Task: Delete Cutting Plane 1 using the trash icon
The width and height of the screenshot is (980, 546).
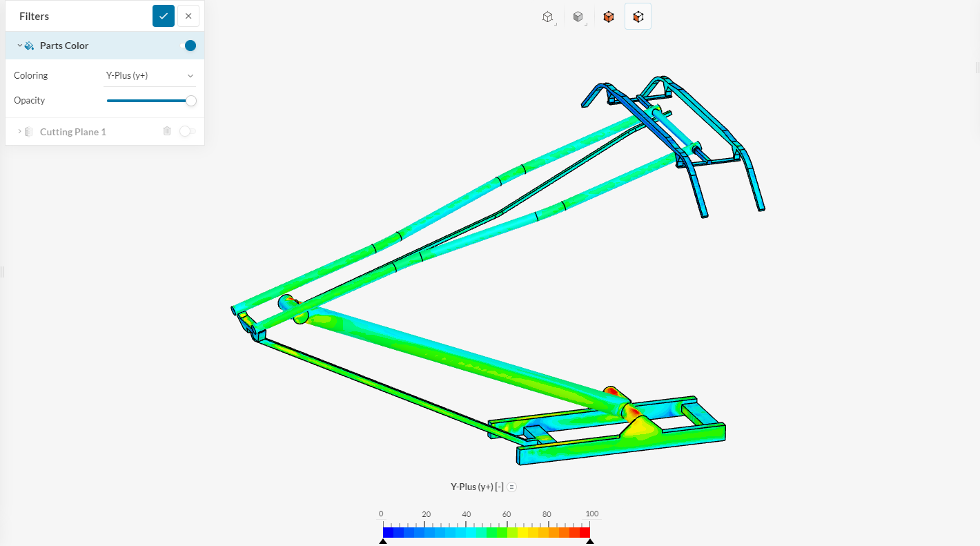Action: (166, 131)
